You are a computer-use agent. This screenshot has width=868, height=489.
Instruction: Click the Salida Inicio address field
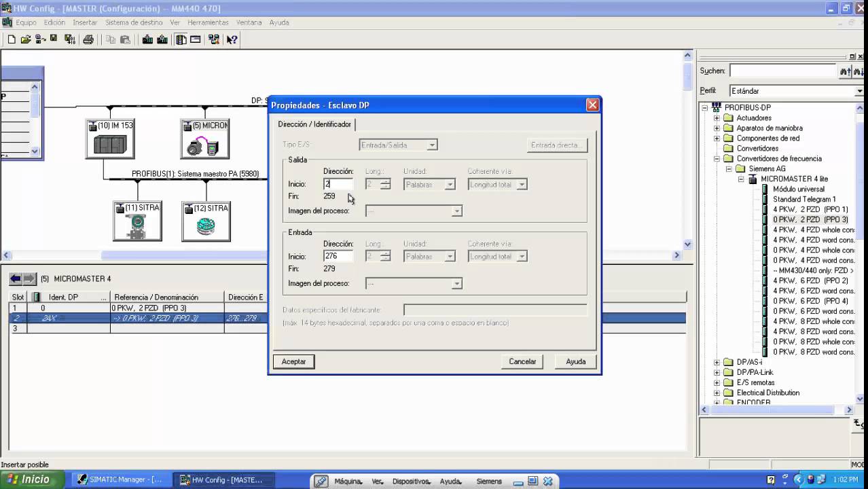tap(338, 184)
